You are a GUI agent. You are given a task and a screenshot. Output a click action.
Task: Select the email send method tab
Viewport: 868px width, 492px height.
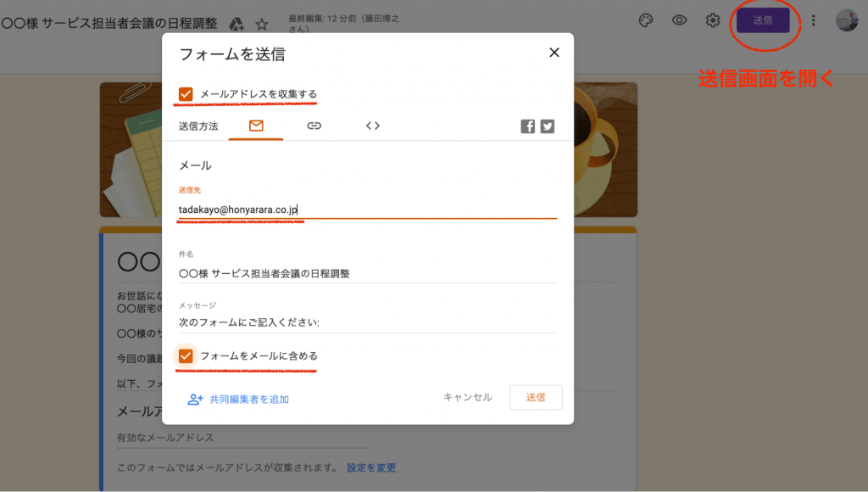[x=256, y=126]
